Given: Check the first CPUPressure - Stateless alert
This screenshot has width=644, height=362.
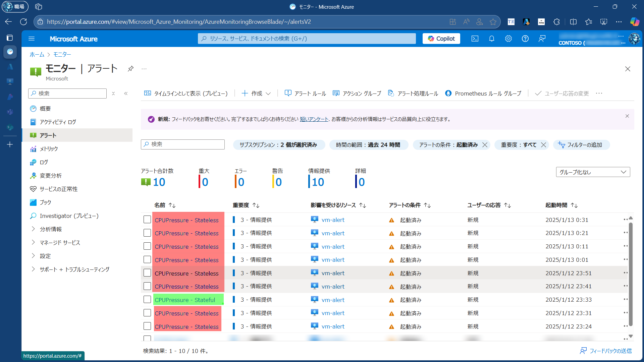Looking at the screenshot, I should (x=147, y=220).
